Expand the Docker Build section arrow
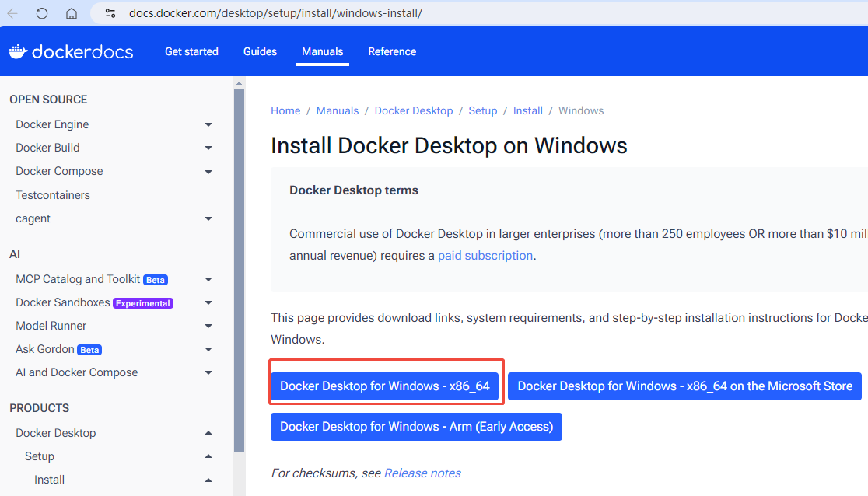868x496 pixels. [208, 148]
